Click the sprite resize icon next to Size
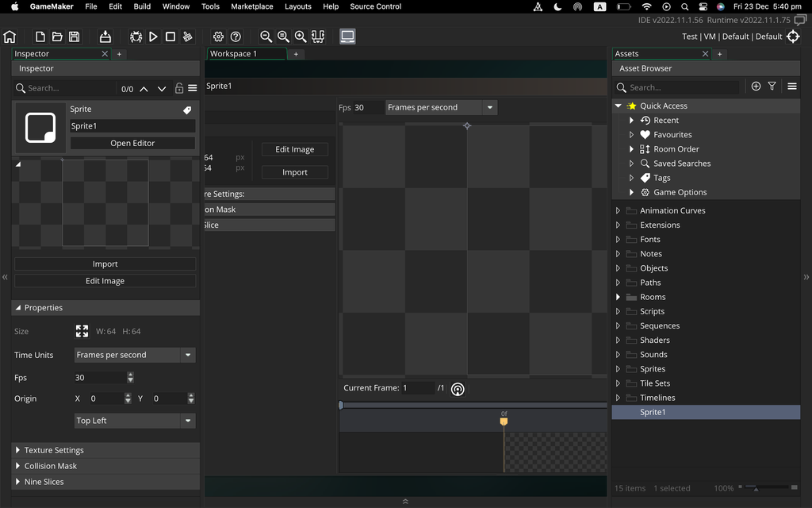This screenshot has height=508, width=812. click(x=82, y=331)
